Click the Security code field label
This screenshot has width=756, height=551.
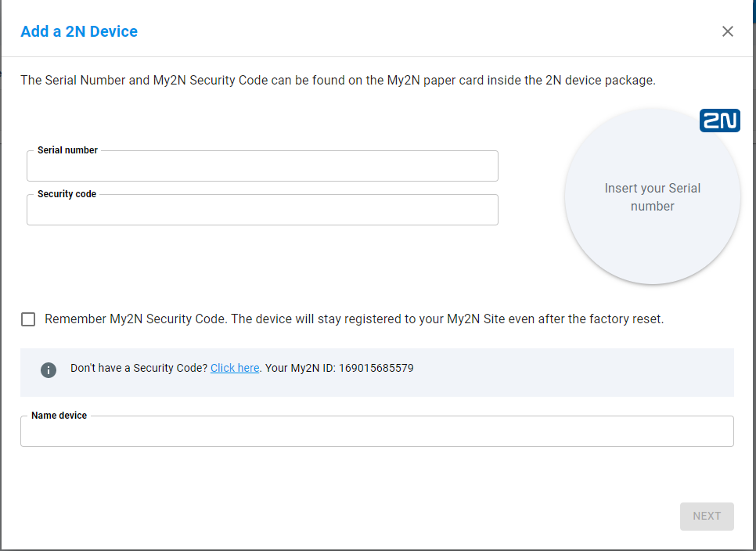point(67,194)
